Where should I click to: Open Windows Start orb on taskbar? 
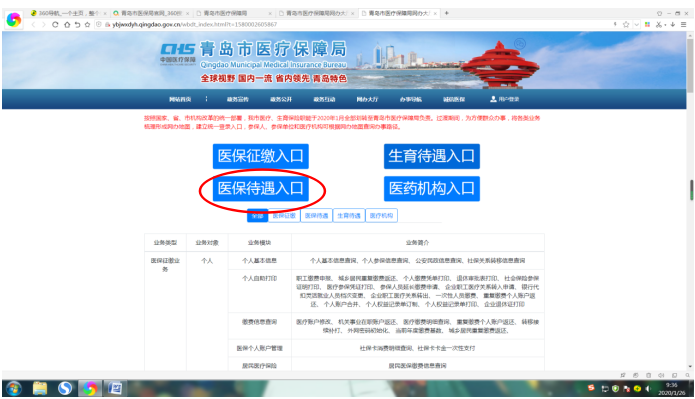pyautogui.click(x=14, y=388)
